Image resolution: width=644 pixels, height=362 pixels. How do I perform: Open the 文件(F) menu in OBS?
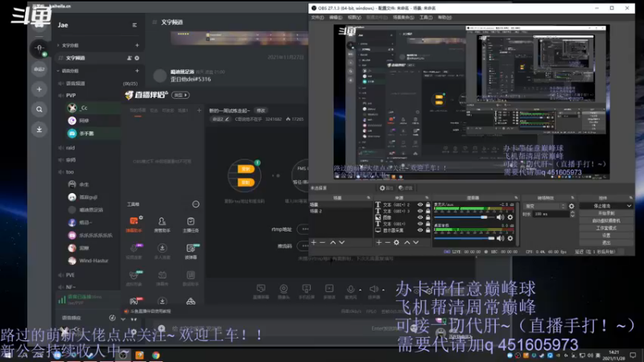tap(317, 17)
